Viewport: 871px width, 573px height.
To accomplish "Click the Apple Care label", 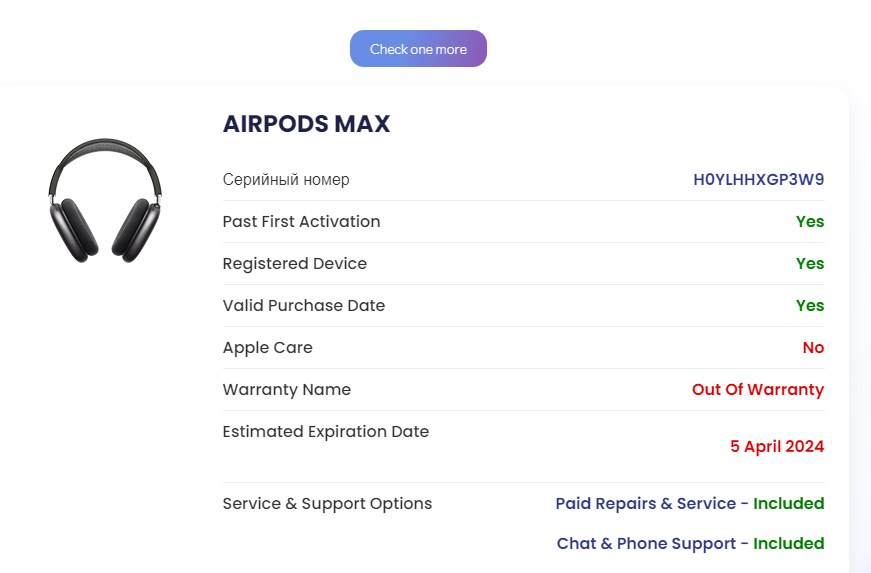I will click(x=268, y=348).
